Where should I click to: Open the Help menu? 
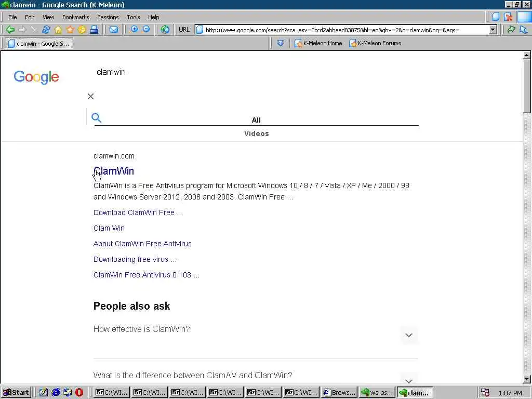153,17
